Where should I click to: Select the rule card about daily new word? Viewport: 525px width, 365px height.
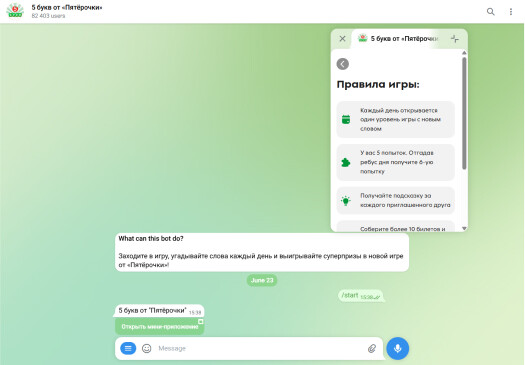(x=395, y=119)
